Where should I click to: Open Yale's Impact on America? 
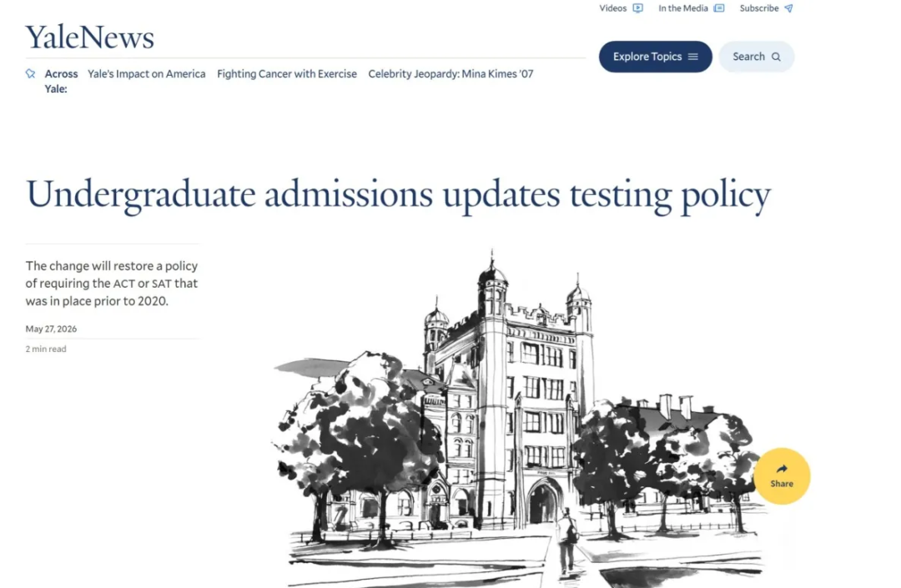point(147,73)
